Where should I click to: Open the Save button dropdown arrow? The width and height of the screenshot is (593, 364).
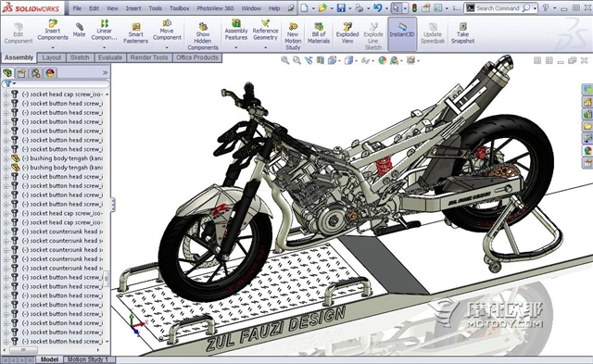[x=349, y=8]
